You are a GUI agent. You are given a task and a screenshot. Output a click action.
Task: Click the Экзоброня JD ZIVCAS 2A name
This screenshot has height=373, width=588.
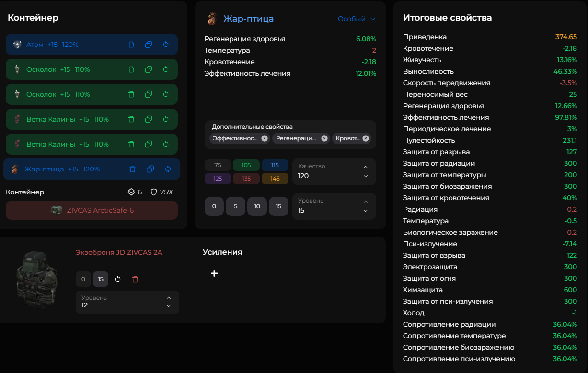tap(119, 252)
